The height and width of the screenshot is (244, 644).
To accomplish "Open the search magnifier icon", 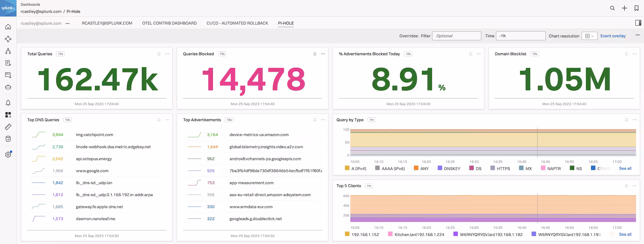I will (x=612, y=8).
